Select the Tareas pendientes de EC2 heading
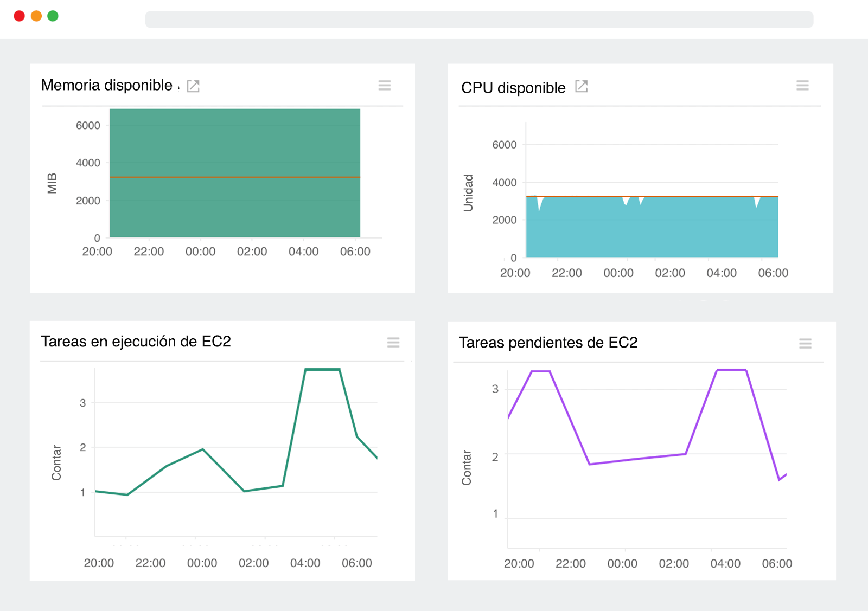This screenshot has width=868, height=611. 548,343
